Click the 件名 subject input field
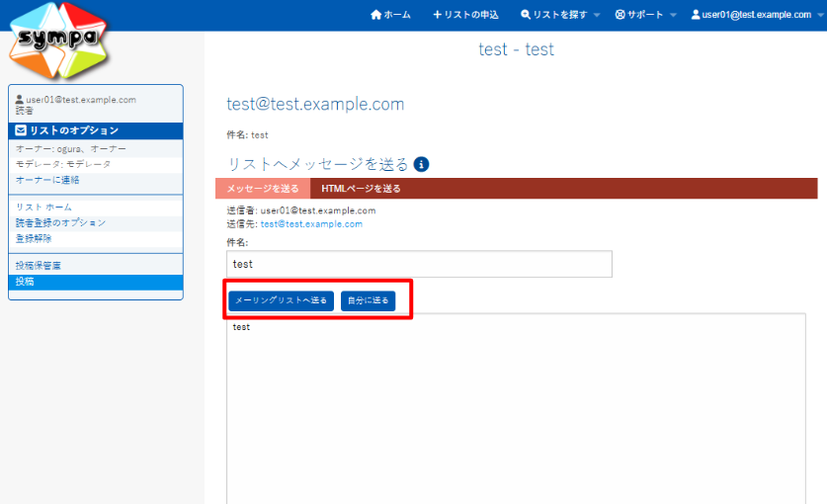The width and height of the screenshot is (827, 504). [x=419, y=264]
